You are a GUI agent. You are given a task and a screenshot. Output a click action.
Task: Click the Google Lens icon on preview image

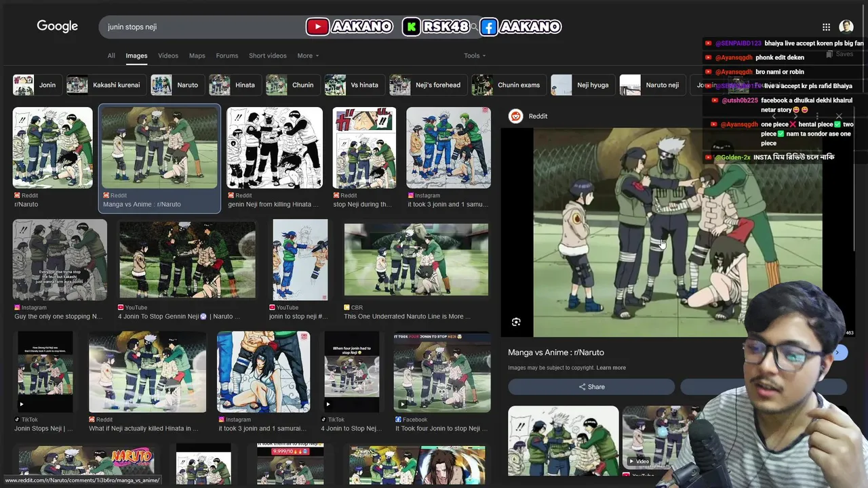click(x=516, y=322)
